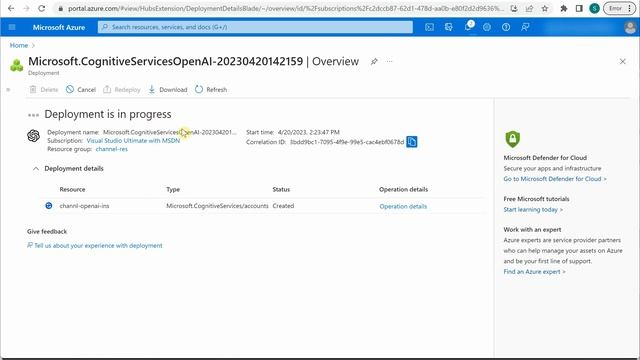The height and width of the screenshot is (360, 640).
Task: Click Start learning today link
Action: coord(533,209)
